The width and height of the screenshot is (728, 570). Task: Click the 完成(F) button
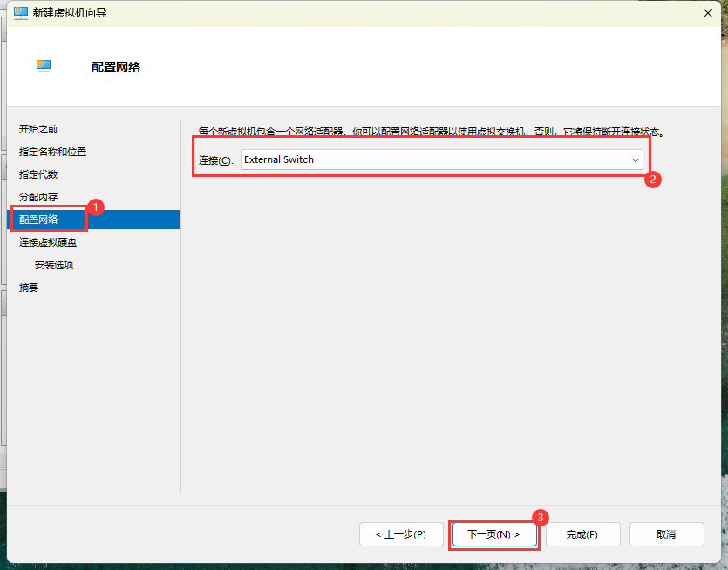582,534
